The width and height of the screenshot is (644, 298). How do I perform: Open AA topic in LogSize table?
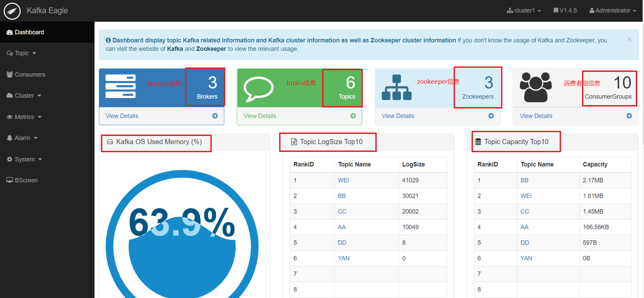pos(342,227)
